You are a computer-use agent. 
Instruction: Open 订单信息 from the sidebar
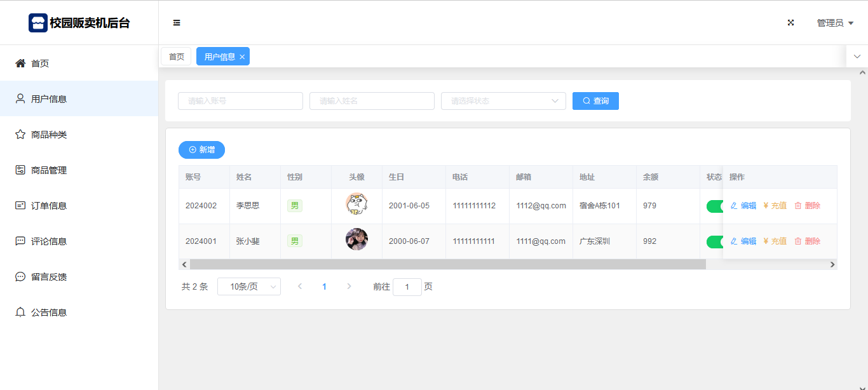48,206
